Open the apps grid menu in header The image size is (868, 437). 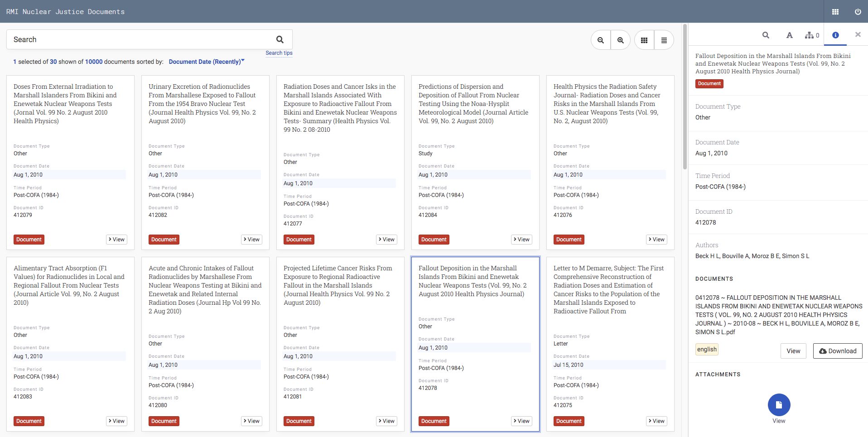[x=835, y=12]
